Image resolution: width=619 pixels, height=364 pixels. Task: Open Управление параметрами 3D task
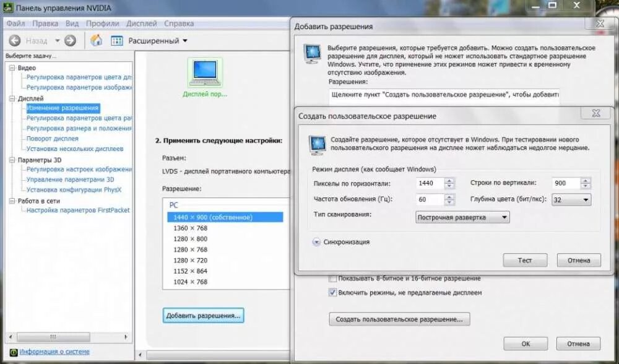click(70, 180)
